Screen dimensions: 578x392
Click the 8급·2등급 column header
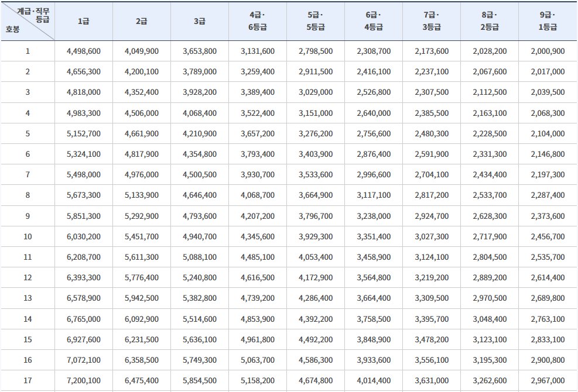[490, 22]
